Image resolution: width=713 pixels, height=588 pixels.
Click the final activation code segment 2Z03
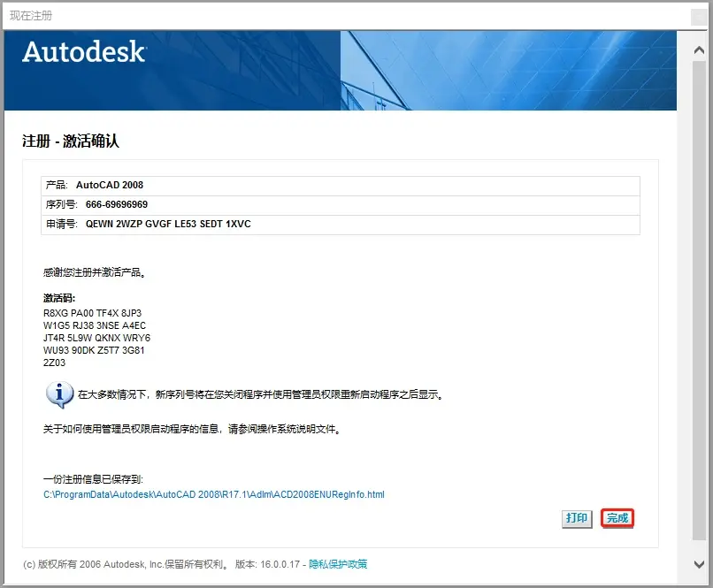click(54, 363)
